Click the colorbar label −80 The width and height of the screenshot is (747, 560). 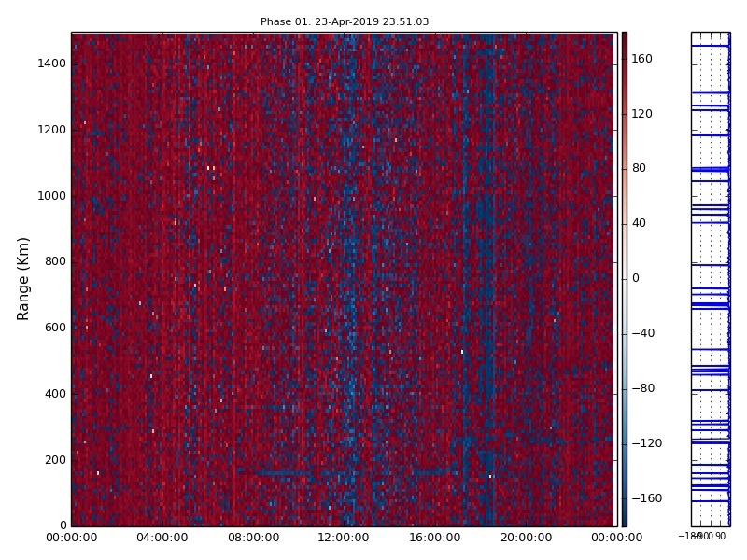coord(643,388)
